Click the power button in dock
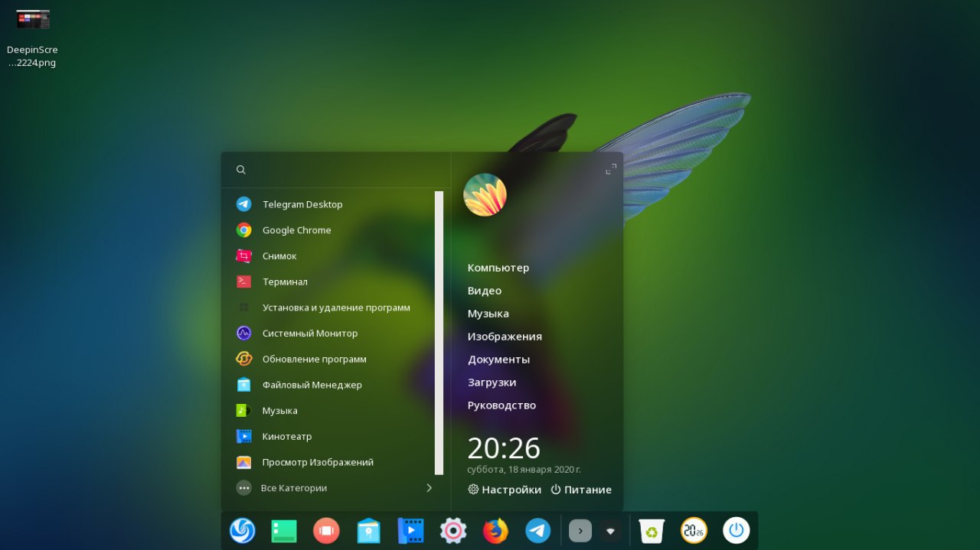 [x=737, y=530]
